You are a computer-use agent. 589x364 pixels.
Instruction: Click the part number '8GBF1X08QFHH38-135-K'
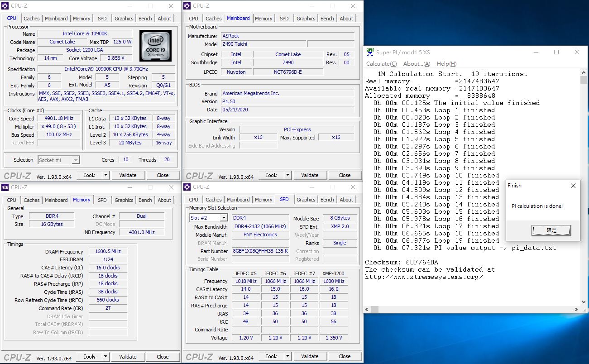point(260,251)
